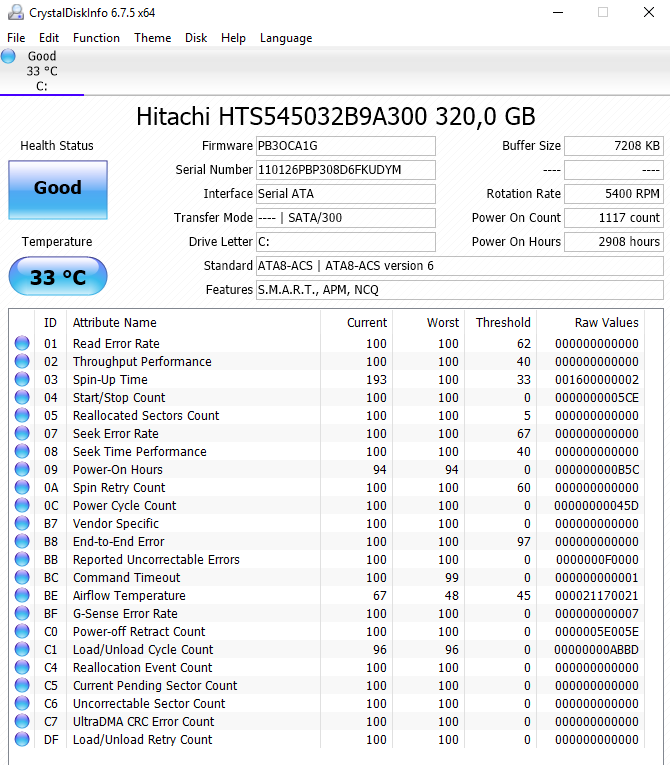
Task: Click the status orb for Power-On Hours
Action: point(22,469)
